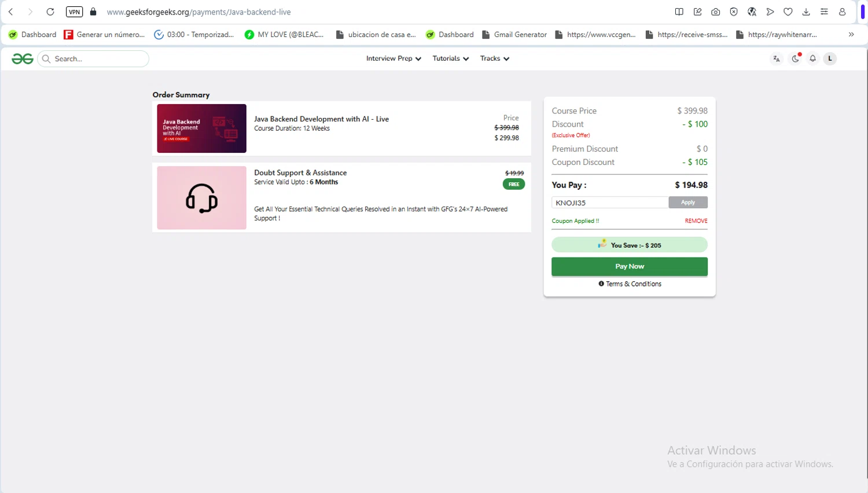Open the edit page pencil icon
Image resolution: width=868 pixels, height=493 pixels.
(698, 12)
